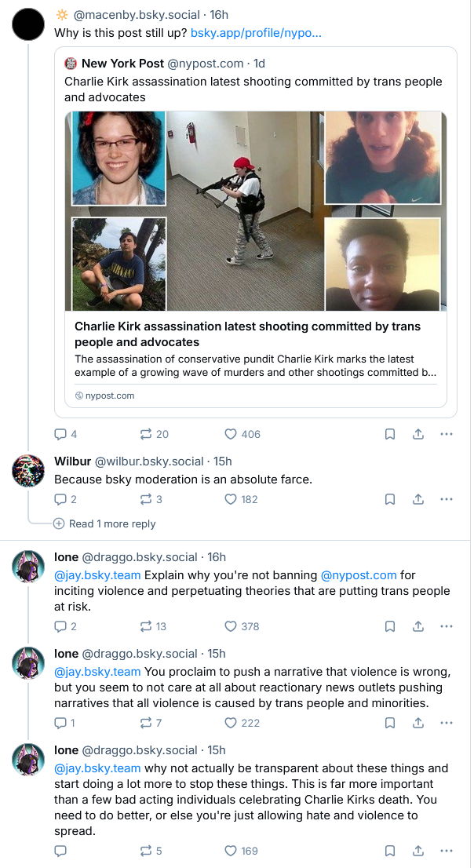Open share menu on Ione's first post
The width and height of the screenshot is (474, 868).
coord(418,626)
